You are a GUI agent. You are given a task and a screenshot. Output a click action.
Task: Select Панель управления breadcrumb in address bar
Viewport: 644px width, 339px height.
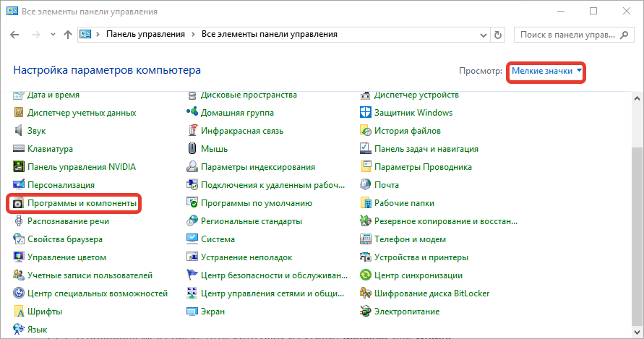coord(145,34)
